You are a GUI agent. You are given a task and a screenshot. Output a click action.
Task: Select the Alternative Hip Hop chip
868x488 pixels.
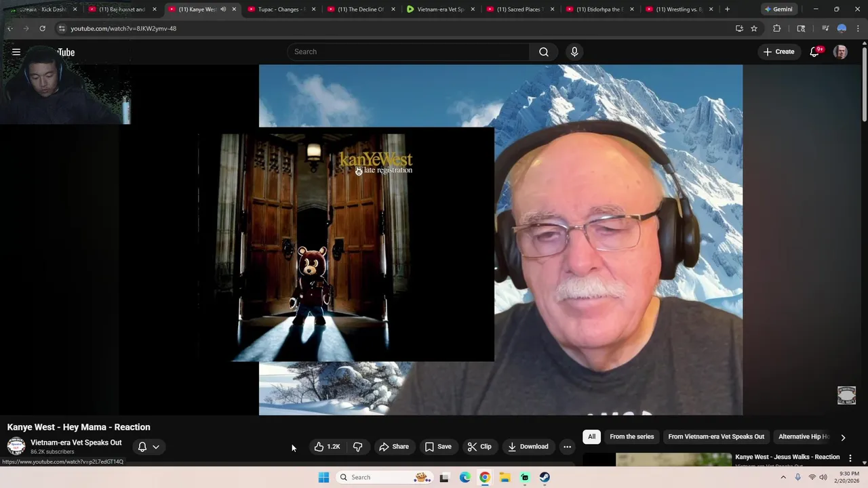[x=803, y=436]
